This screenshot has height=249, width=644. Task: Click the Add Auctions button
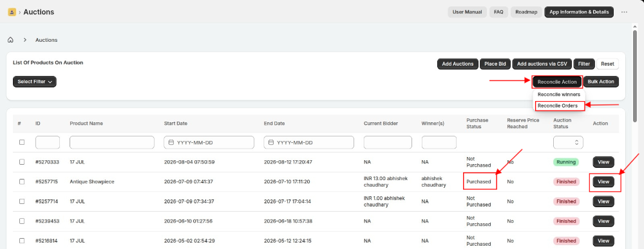pyautogui.click(x=458, y=64)
